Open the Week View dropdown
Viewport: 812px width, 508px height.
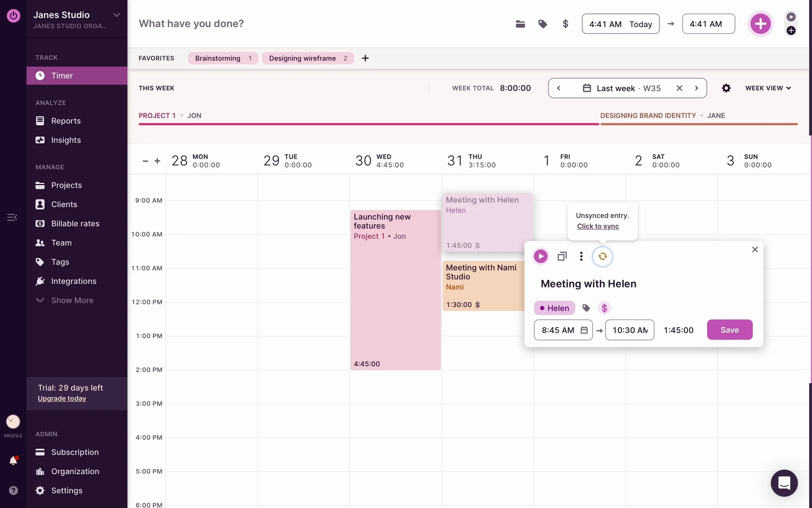[768, 88]
